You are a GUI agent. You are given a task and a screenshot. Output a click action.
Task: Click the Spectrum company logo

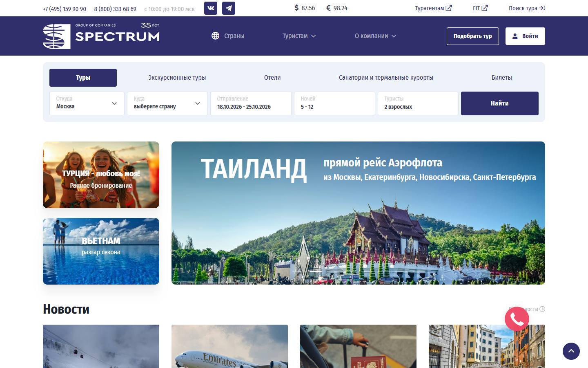pos(101,36)
